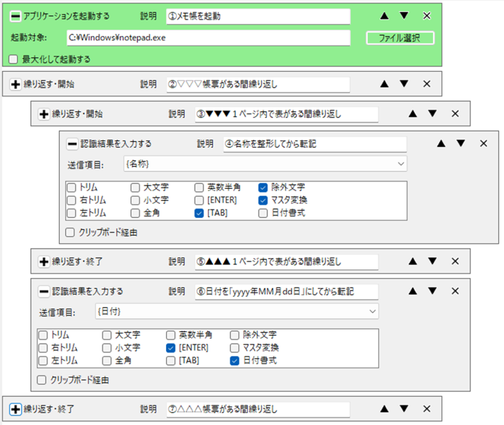
Task: Uncheck 除外文字 in the 名称 step
Action: click(263, 187)
